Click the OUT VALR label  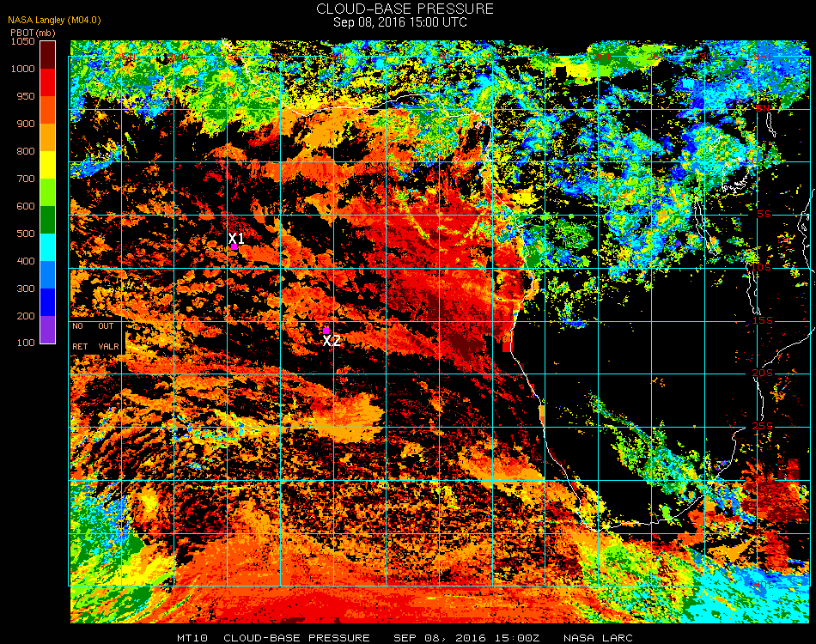pyautogui.click(x=108, y=336)
